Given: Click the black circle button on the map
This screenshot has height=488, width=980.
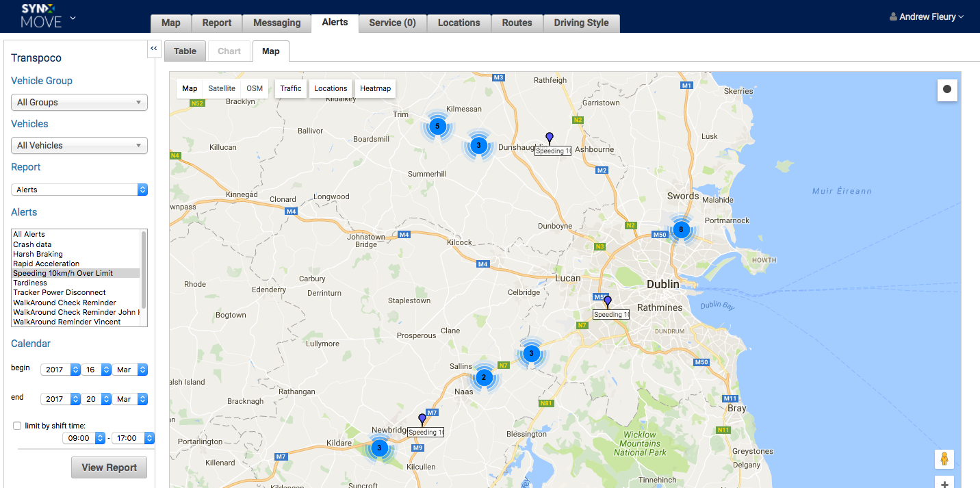Looking at the screenshot, I should [947, 89].
